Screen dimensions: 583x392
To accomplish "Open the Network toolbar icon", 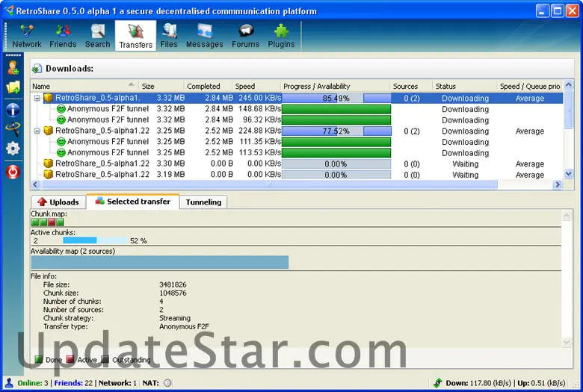I will (x=27, y=36).
